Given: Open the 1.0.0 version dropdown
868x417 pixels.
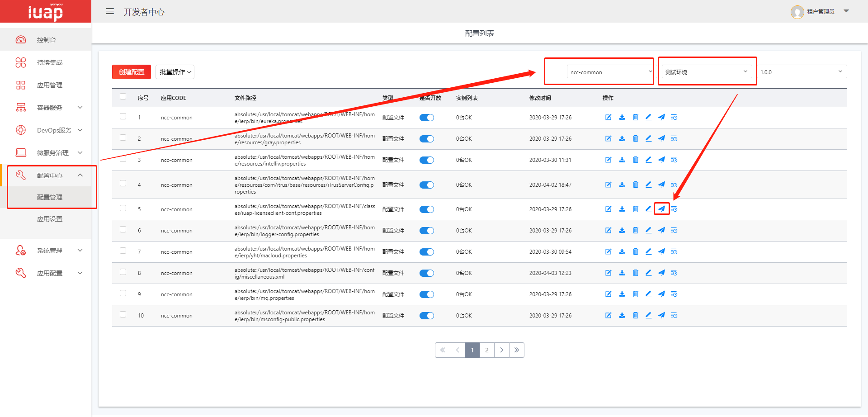Looking at the screenshot, I should [802, 72].
